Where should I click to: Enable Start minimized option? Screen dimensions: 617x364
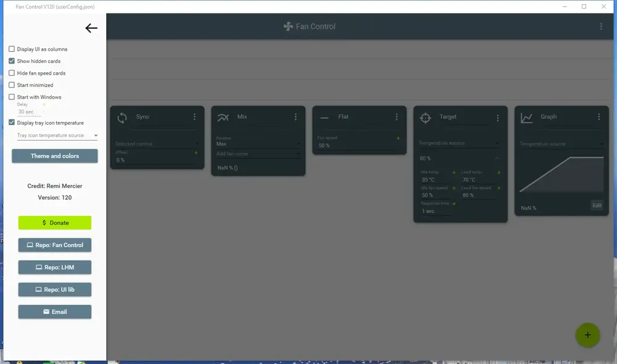12,85
